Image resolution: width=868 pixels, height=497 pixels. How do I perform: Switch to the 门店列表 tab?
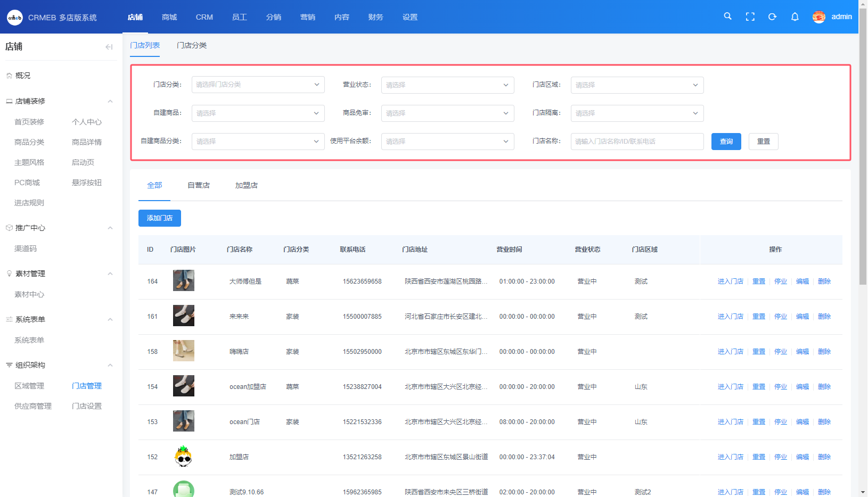click(145, 46)
